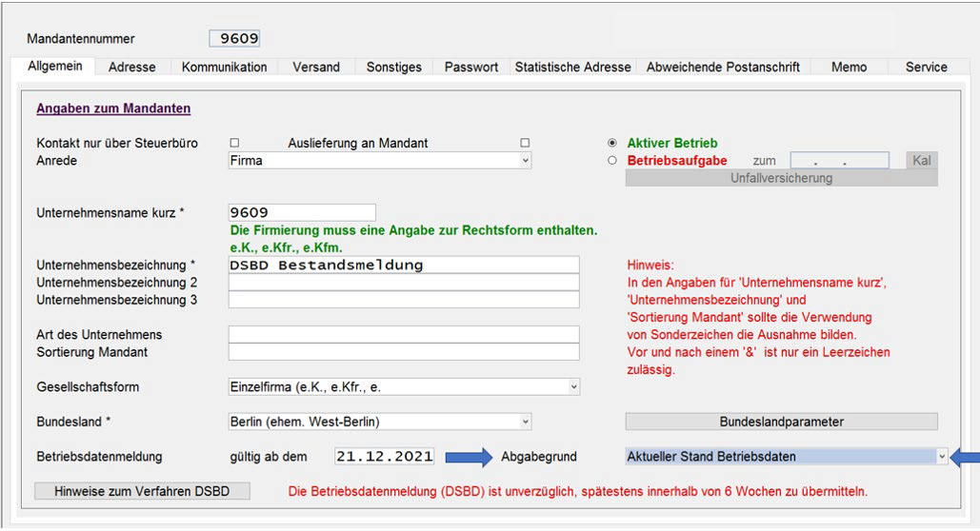Tick the 'Kontakt nur über Steuerbüro' checkbox

click(234, 143)
